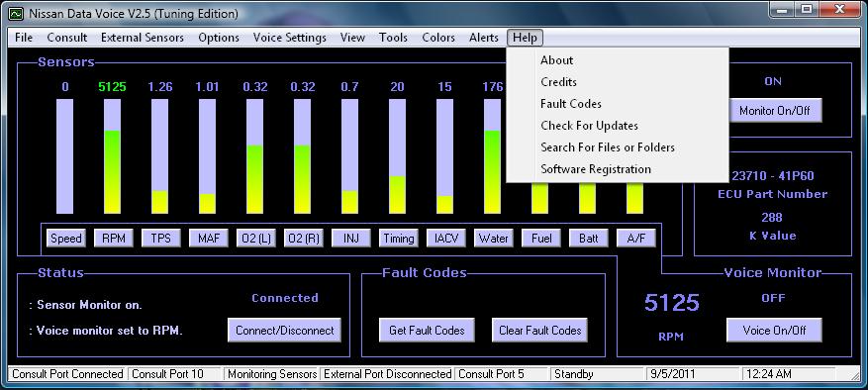The width and height of the screenshot is (868, 390).
Task: Select Check For Updates entry
Action: (x=618, y=126)
